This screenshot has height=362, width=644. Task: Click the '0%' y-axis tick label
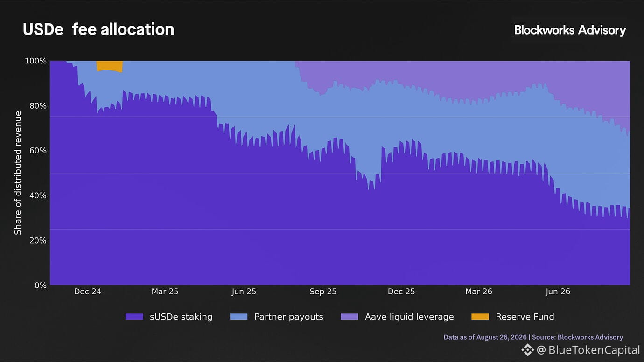(40, 285)
